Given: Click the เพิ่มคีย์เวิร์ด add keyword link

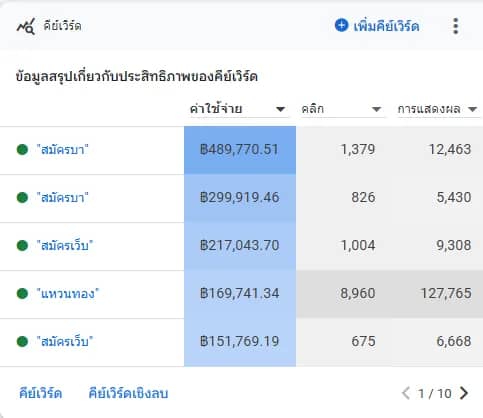Looking at the screenshot, I should coord(386,26).
